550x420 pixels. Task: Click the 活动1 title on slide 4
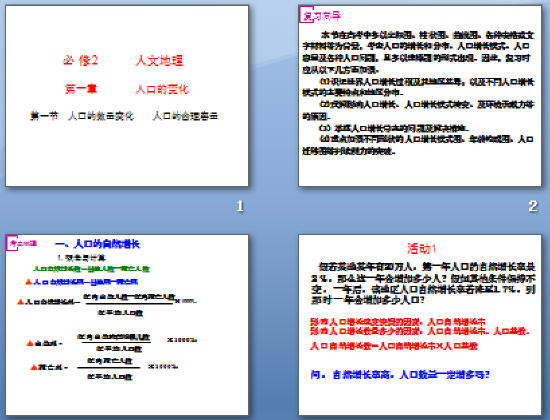coord(421,248)
